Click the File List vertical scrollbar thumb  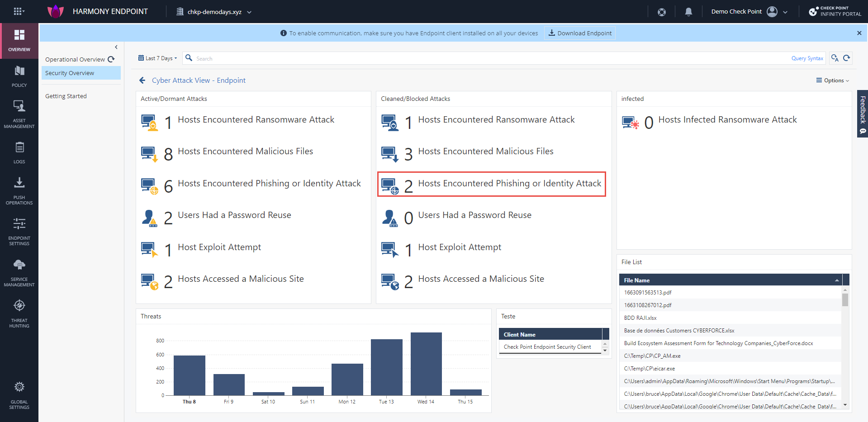[x=845, y=299]
